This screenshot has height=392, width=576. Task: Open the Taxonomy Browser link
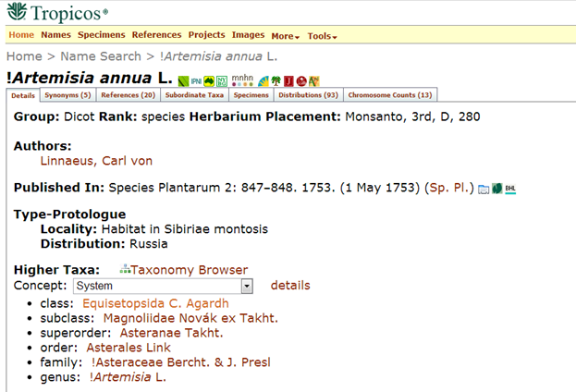pyautogui.click(x=190, y=270)
